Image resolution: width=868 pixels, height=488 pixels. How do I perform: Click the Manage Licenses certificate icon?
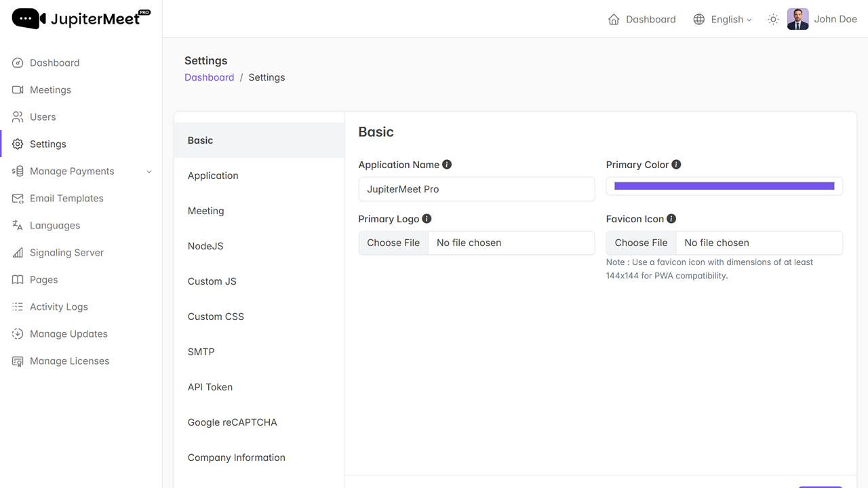click(18, 361)
